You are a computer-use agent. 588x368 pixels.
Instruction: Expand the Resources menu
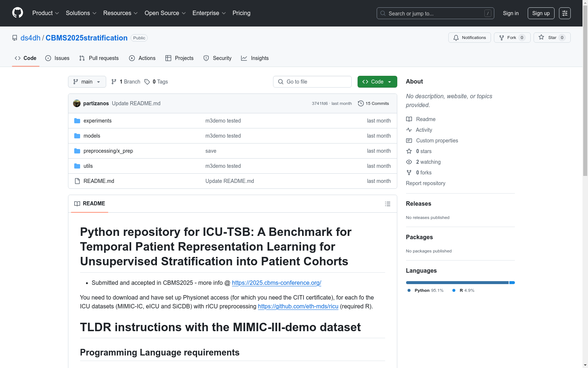tap(121, 13)
